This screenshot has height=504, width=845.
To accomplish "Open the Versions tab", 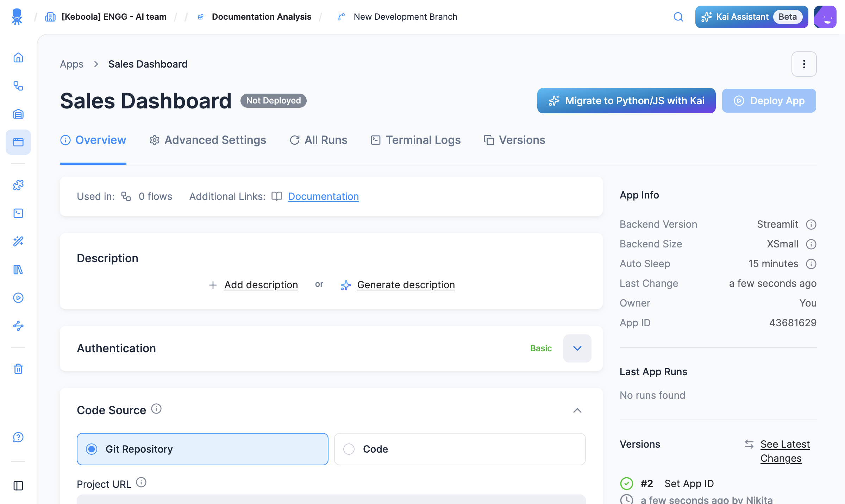I will [x=514, y=140].
